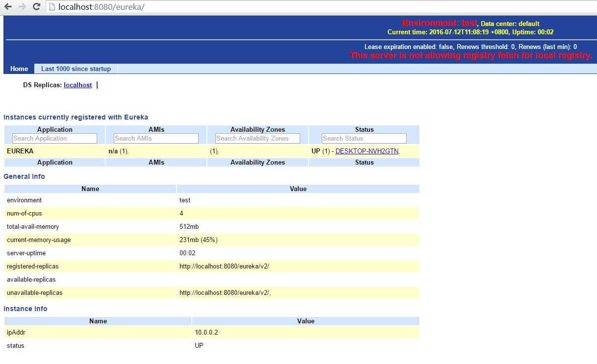597x364 pixels.
Task: Click the 10.0.0.2 IP address value
Action: click(x=207, y=332)
